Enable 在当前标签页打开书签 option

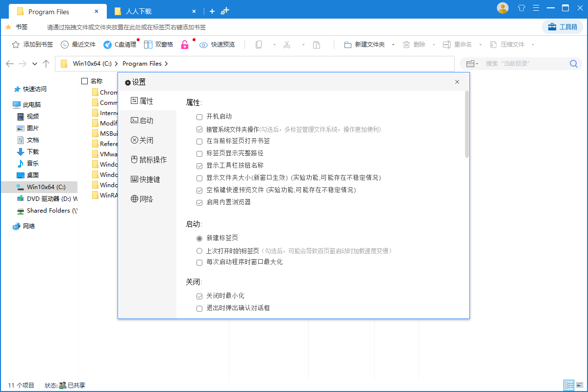(x=199, y=141)
